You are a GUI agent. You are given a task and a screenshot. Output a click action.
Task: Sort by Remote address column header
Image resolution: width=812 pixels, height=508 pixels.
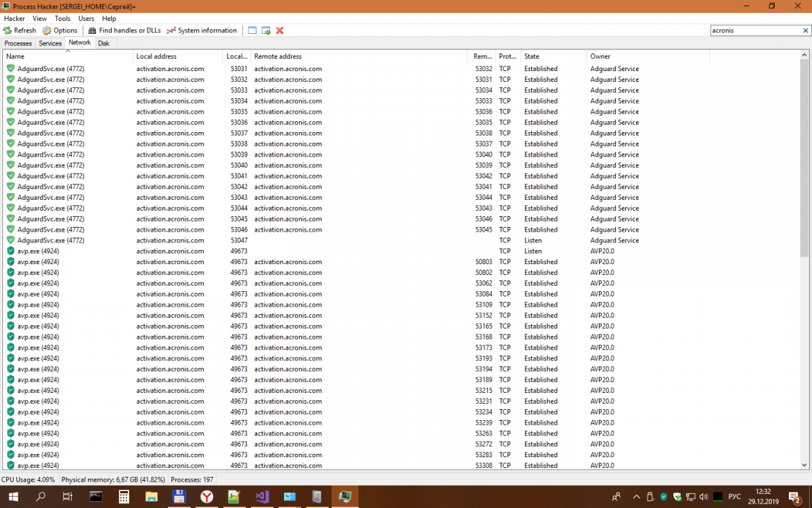[x=359, y=56]
